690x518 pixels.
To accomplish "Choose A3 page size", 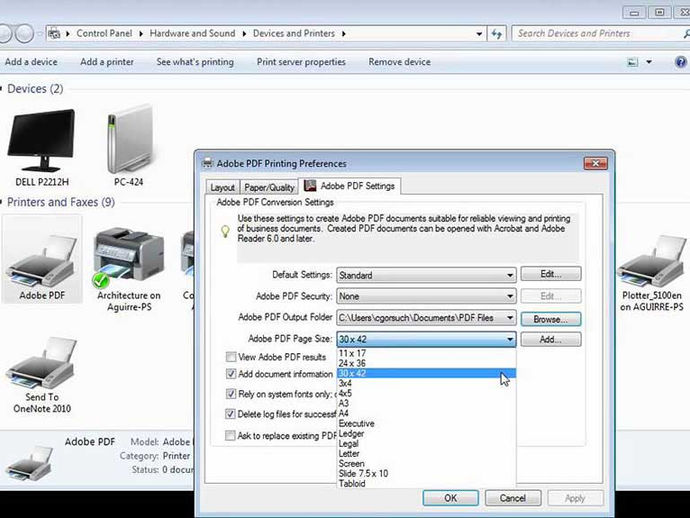I will coord(426,404).
